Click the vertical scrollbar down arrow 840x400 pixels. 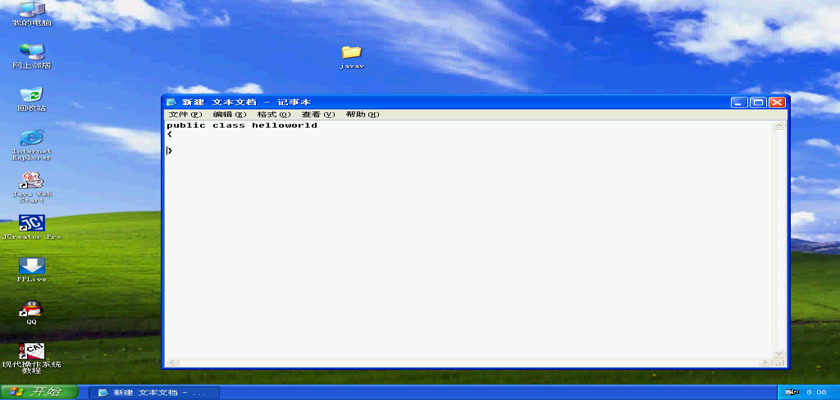pos(779,353)
